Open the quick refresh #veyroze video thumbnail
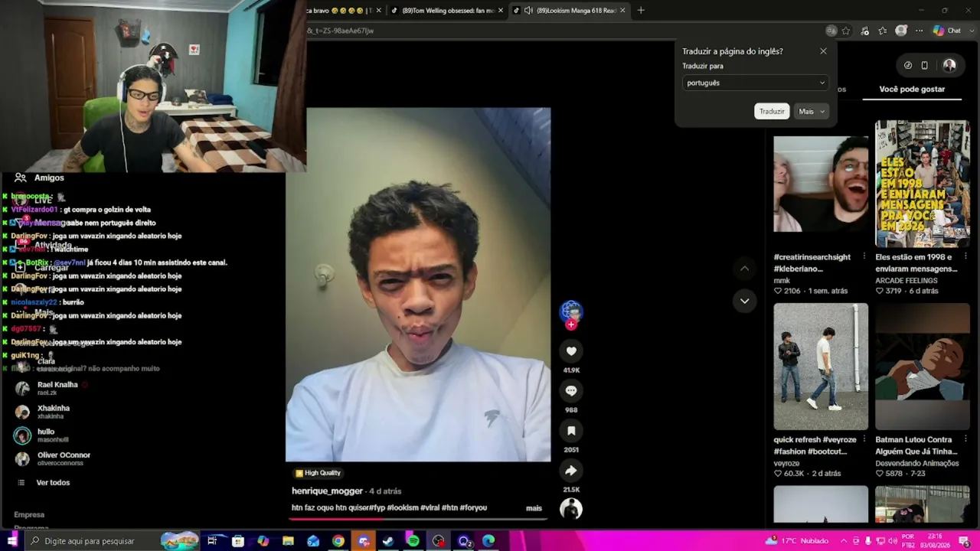980x551 pixels. [821, 367]
